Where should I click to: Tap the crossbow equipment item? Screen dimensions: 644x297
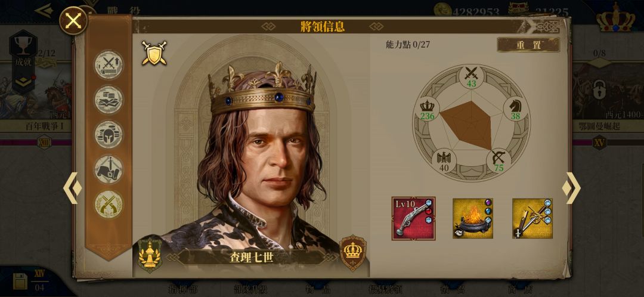532,218
